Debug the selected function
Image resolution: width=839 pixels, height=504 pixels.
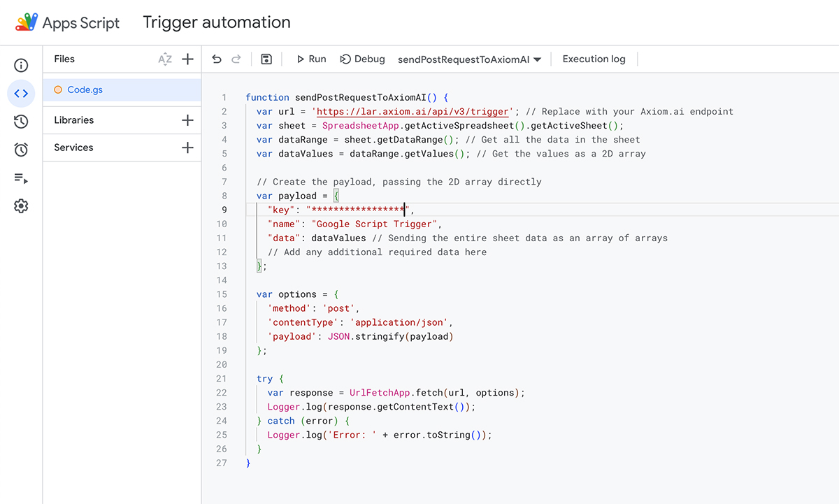pyautogui.click(x=362, y=59)
